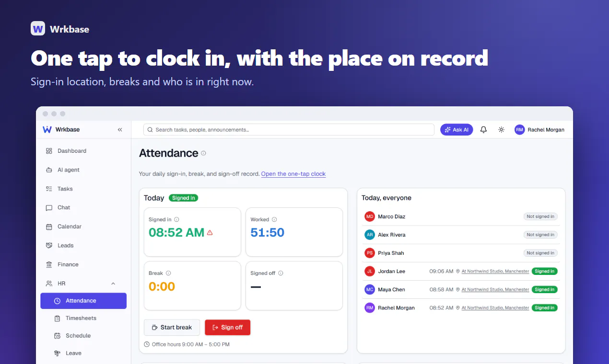Start a break
This screenshot has width=609, height=364.
click(x=172, y=328)
